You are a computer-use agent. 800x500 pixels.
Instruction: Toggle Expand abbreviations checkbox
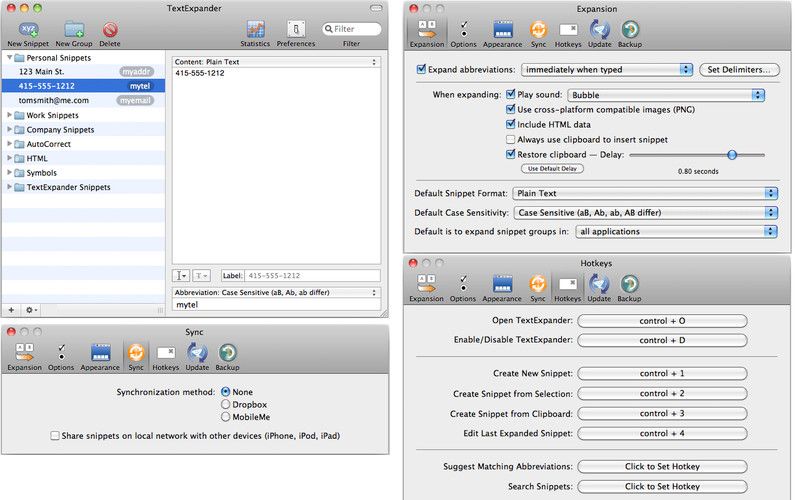pos(421,69)
